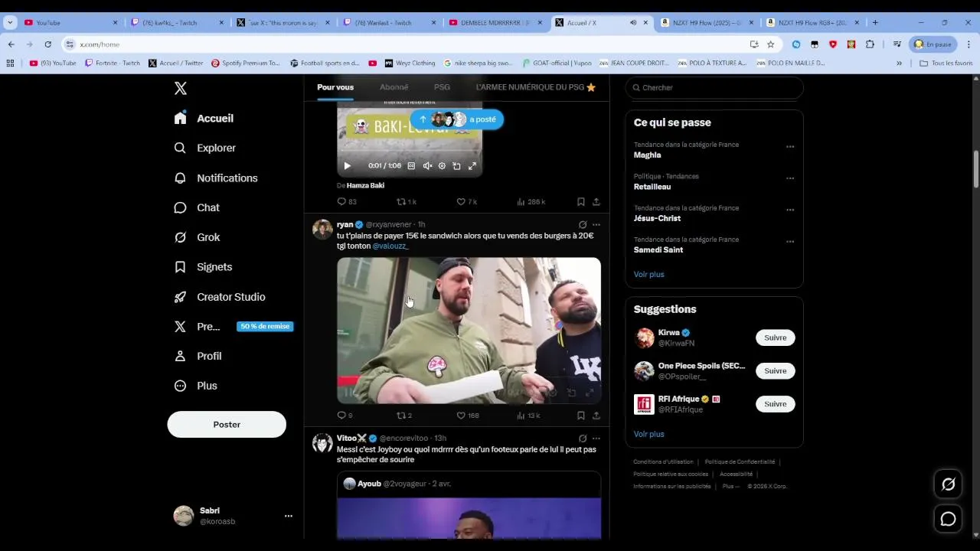Play the Baki video
Viewport: 980px width, 551px height.
(x=347, y=165)
